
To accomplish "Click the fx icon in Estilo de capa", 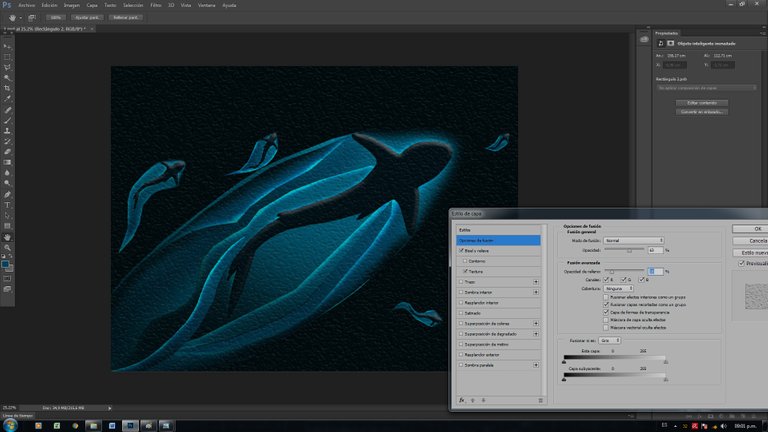I will tap(462, 399).
